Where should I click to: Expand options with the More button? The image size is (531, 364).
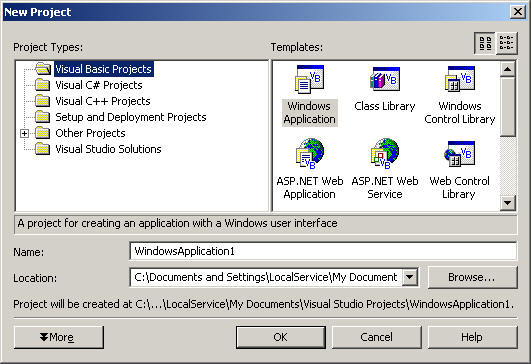59,337
